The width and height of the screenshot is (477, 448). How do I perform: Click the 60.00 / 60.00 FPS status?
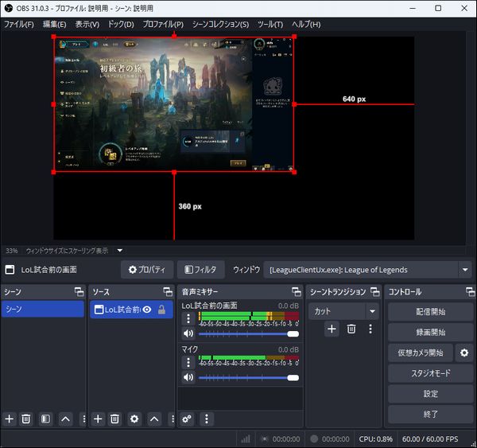pos(430,439)
